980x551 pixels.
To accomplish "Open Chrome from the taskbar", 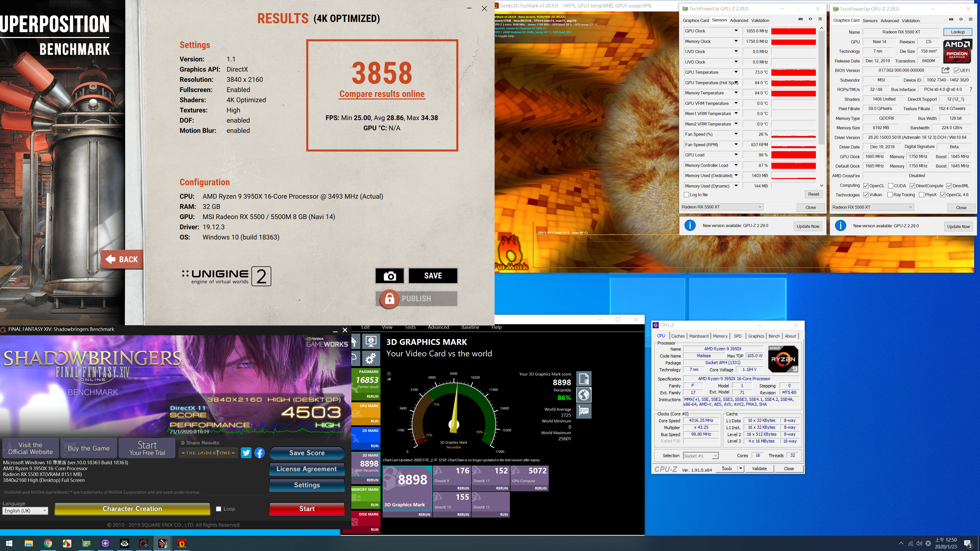I will click(x=48, y=543).
